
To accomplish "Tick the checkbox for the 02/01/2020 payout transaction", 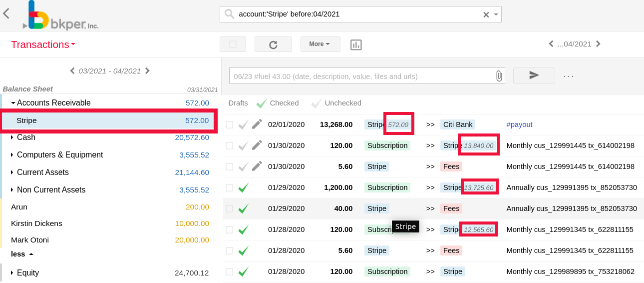I will 229,124.
